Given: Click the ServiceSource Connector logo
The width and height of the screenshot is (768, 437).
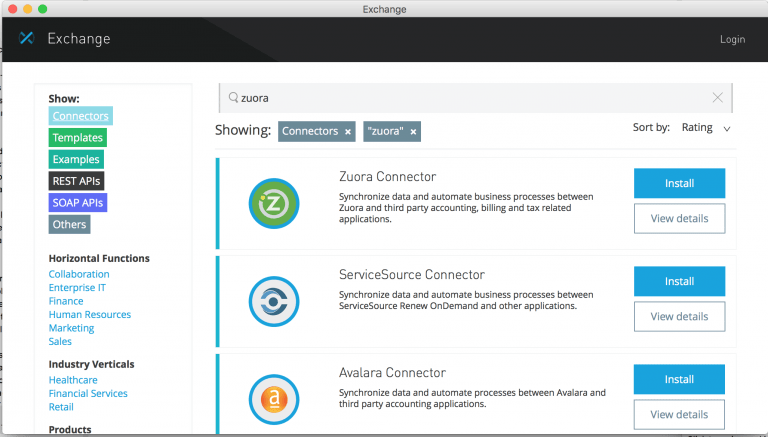Looking at the screenshot, I should pyautogui.click(x=274, y=301).
